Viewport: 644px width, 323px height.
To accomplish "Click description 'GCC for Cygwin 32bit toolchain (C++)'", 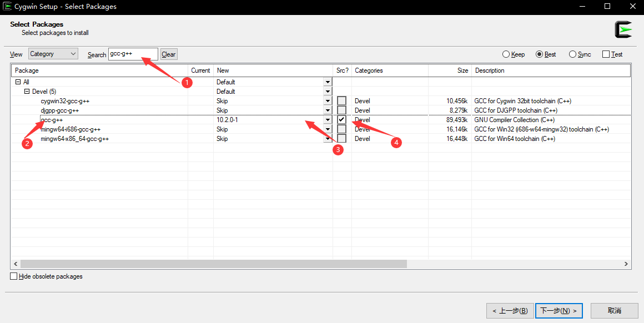I will pos(523,101).
